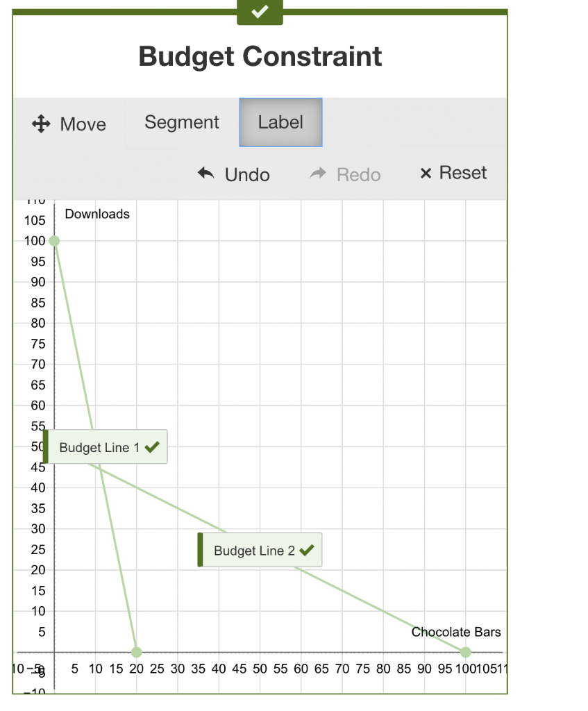Click the X icon next to Reset
This screenshot has height=711, width=588.
[x=425, y=173]
